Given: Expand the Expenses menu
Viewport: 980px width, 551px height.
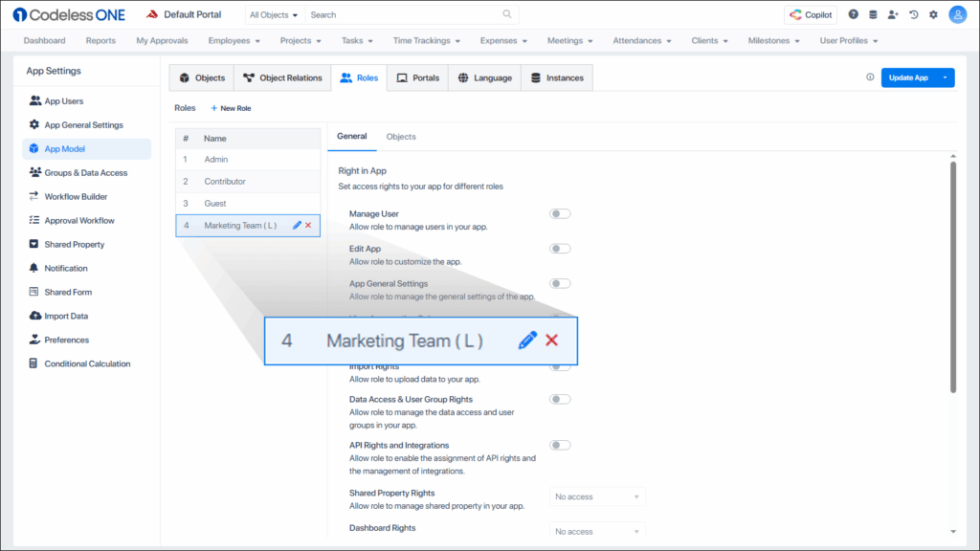Looking at the screenshot, I should tap(503, 40).
